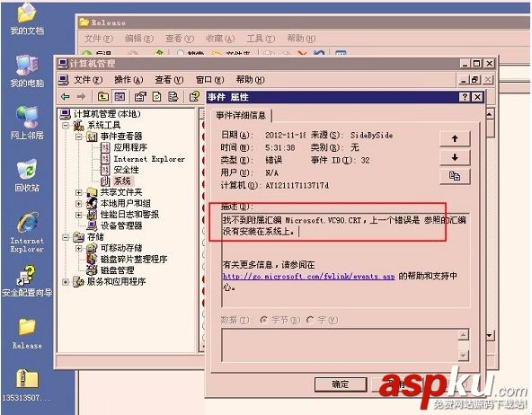This screenshot has height=415, width=532.
Task: Select 磁盘碎片整理程序 in the tree
Action: [134, 260]
